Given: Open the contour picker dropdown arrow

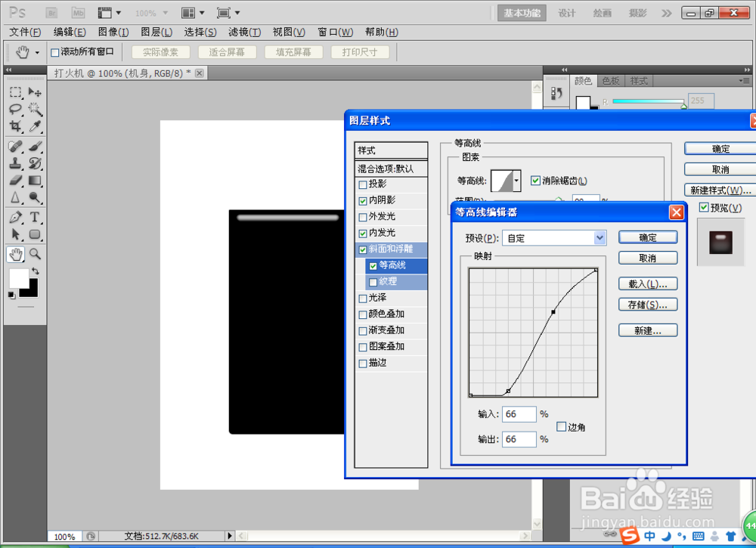Looking at the screenshot, I should point(516,181).
